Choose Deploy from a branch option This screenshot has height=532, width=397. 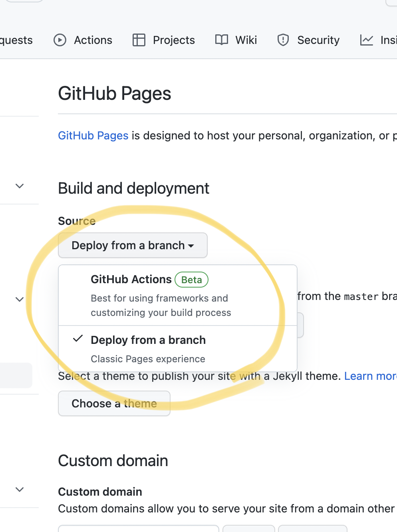178,349
